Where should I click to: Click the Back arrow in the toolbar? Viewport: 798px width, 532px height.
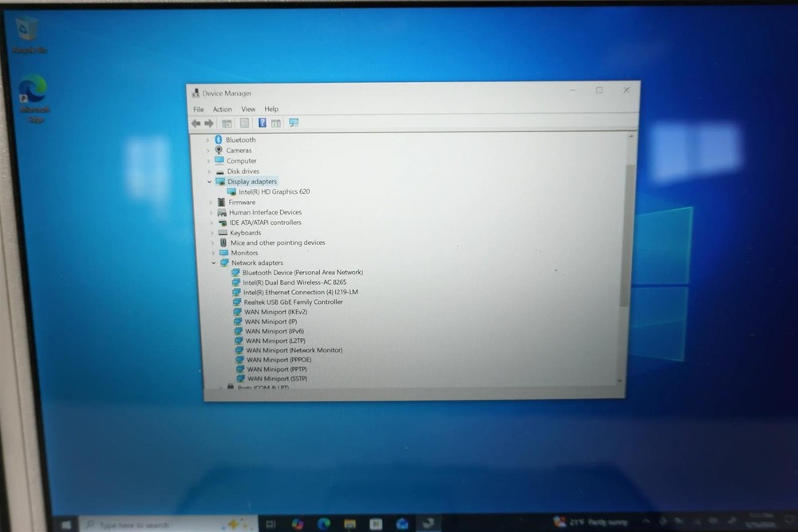tap(196, 124)
